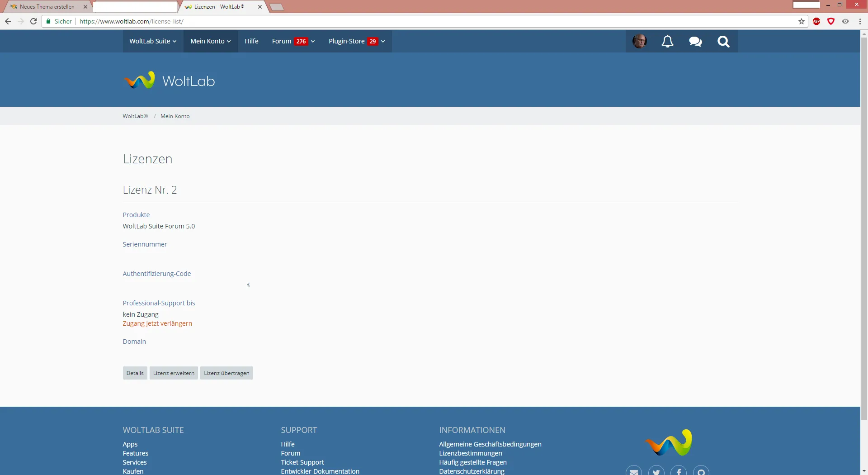
Task: Open the notifications bell icon
Action: click(667, 42)
